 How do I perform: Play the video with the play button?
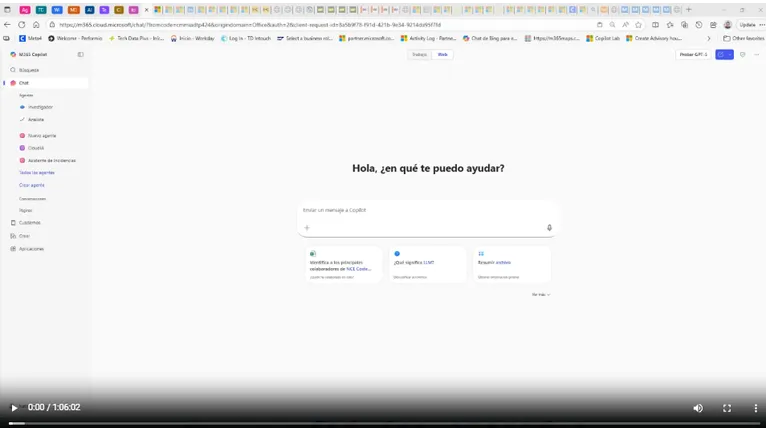coord(14,408)
